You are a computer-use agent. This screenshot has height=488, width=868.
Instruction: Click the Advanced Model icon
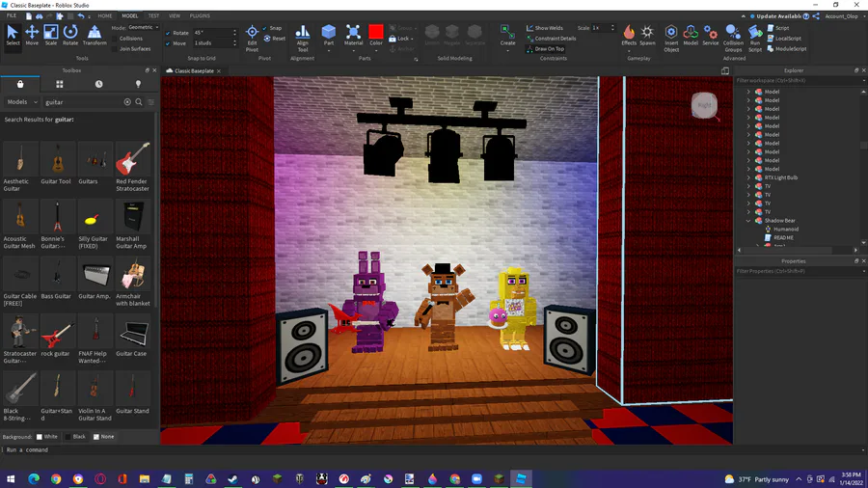pyautogui.click(x=691, y=35)
